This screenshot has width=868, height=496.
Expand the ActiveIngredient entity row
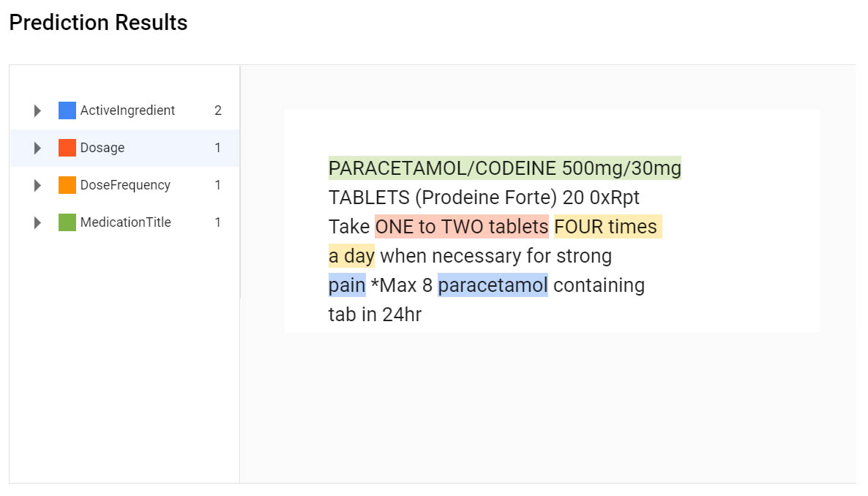point(38,111)
